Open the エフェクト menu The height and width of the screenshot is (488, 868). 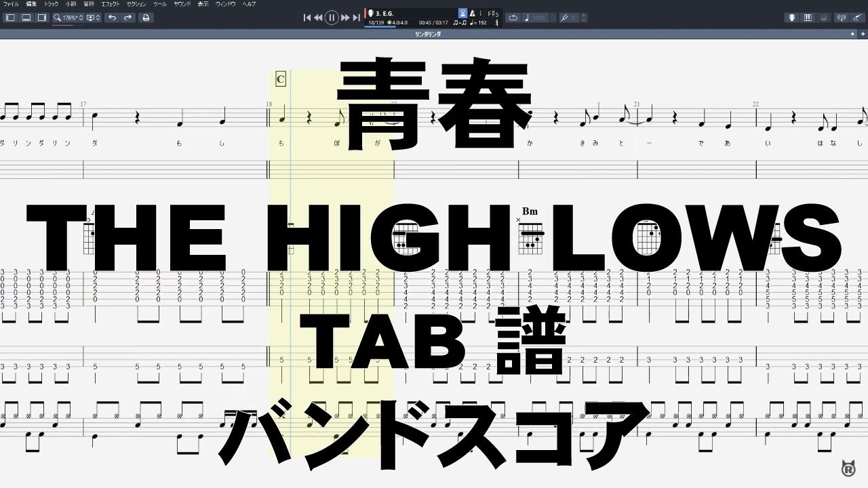(x=111, y=4)
